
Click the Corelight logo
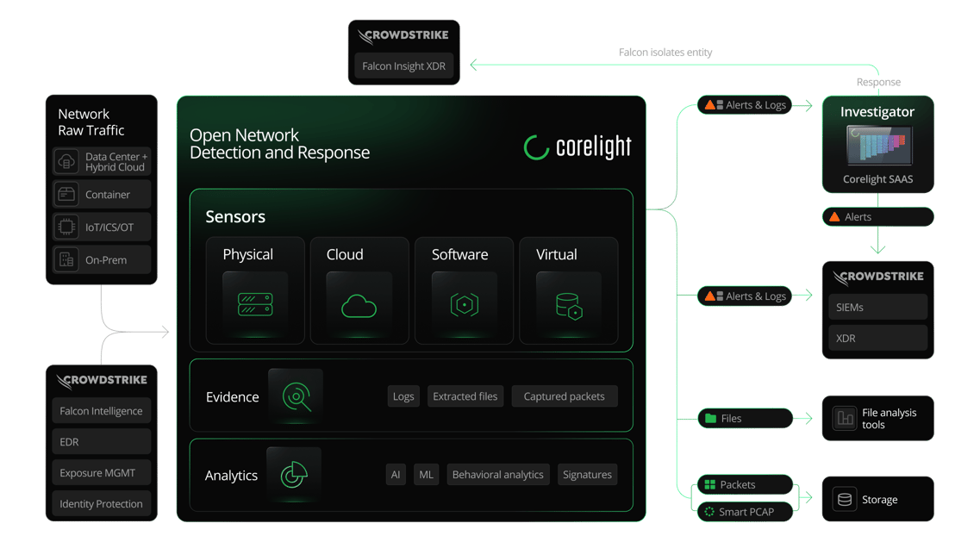click(577, 146)
